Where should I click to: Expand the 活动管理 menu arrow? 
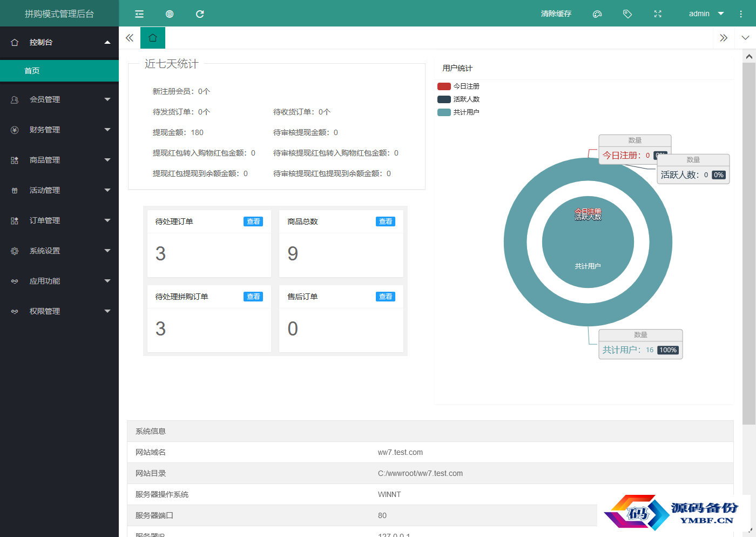coord(107,190)
